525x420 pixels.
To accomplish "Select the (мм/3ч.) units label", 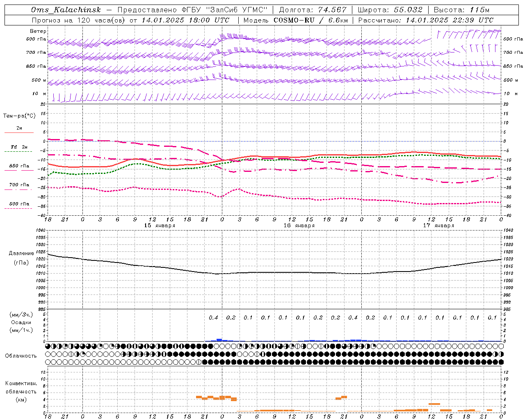I will point(21,315).
